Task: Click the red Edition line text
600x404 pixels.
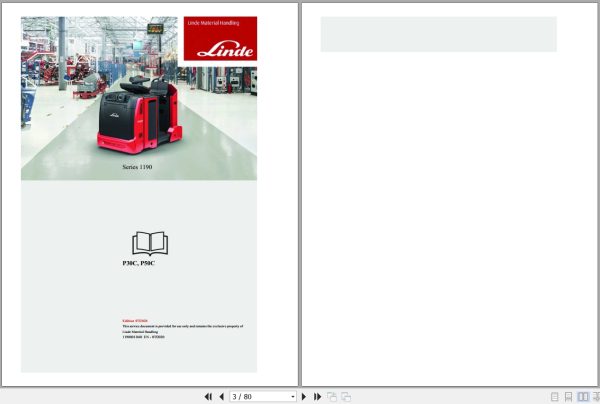Action: 135,321
